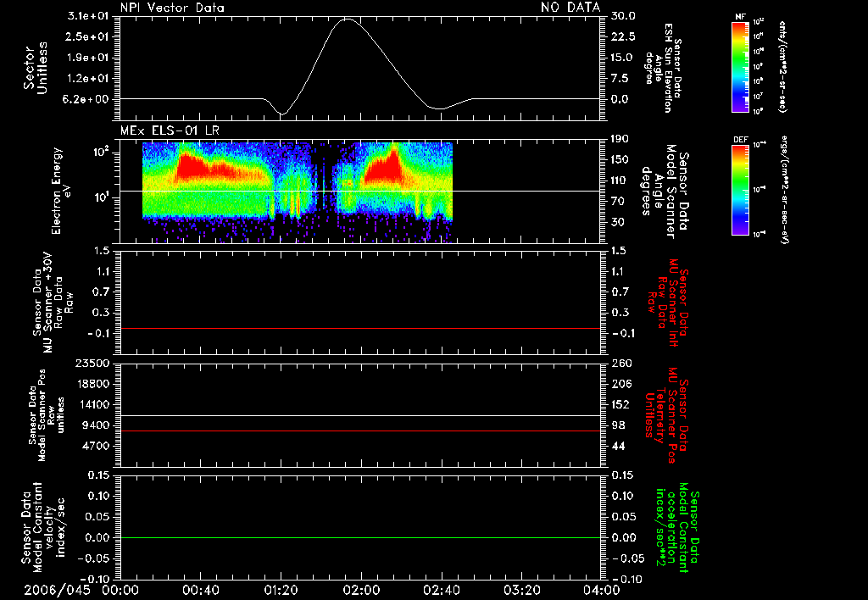Click the green "Model Constant acceleration" axis title
This screenshot has height=600, width=868.
click(x=678, y=527)
